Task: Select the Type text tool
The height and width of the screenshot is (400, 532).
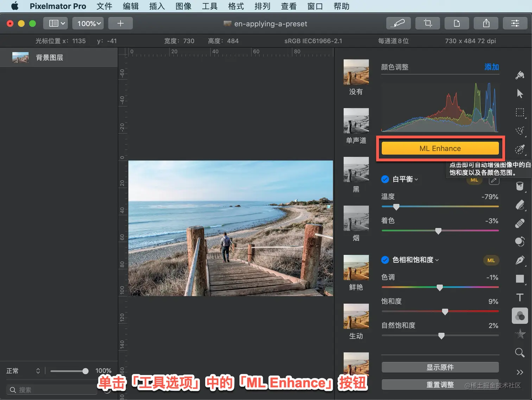Action: point(520,297)
